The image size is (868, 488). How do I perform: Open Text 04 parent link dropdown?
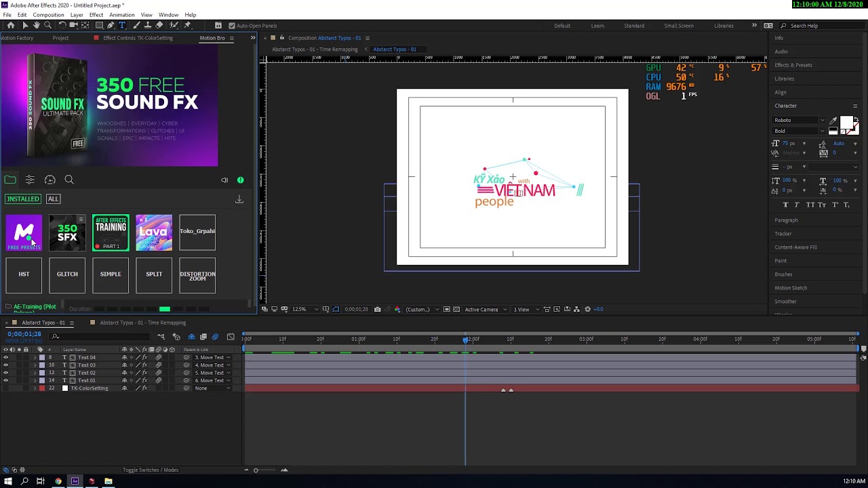coord(211,357)
